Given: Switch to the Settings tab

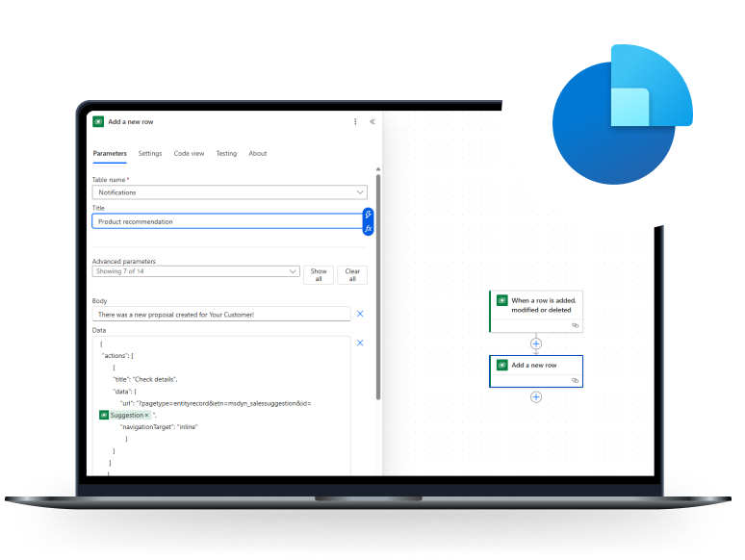Looking at the screenshot, I should pyautogui.click(x=150, y=153).
